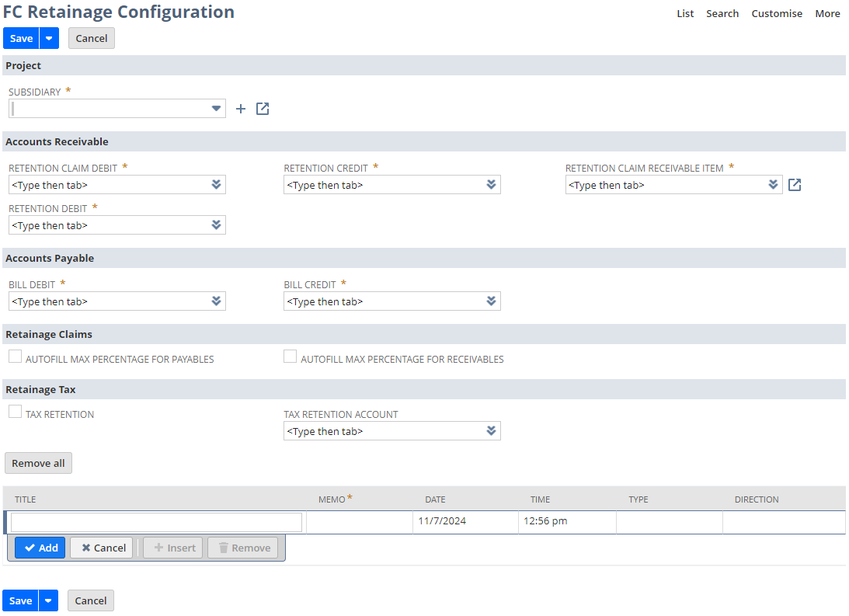Image resolution: width=849 pixels, height=616 pixels.
Task: Click the Insert line button
Action: pos(173,548)
